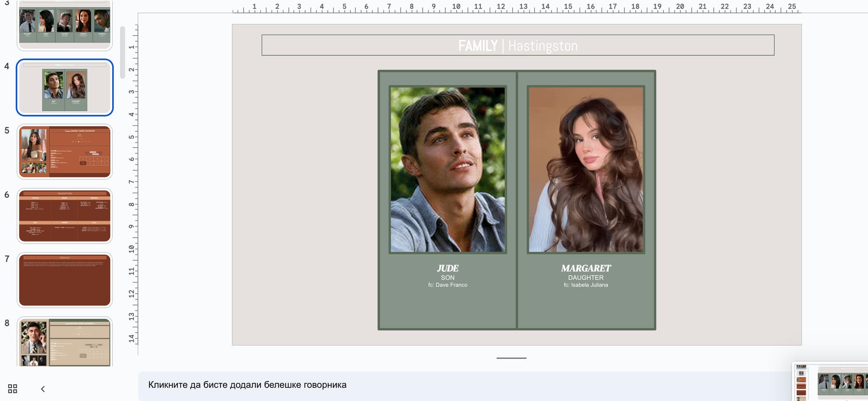Select slide 4 thumbnail
The width and height of the screenshot is (868, 401).
tap(65, 87)
